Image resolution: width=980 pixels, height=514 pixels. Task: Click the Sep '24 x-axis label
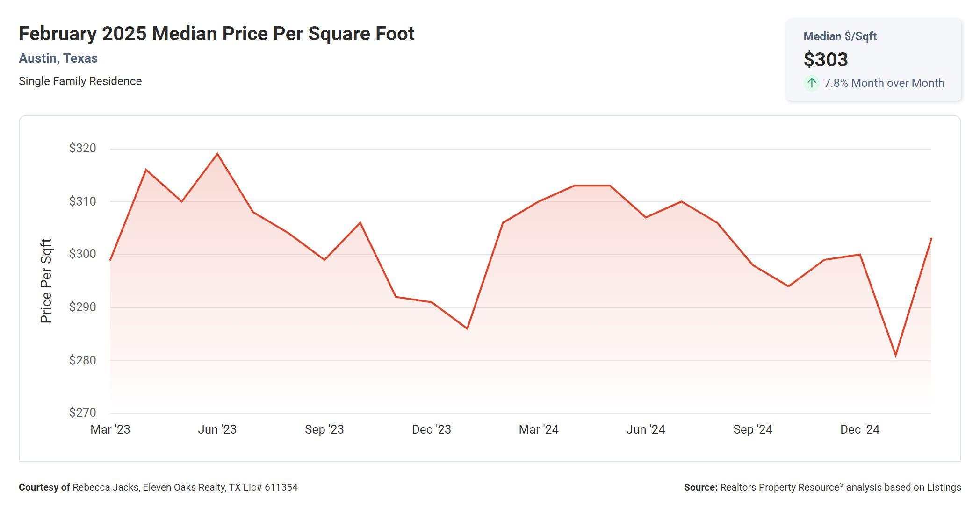point(753,429)
